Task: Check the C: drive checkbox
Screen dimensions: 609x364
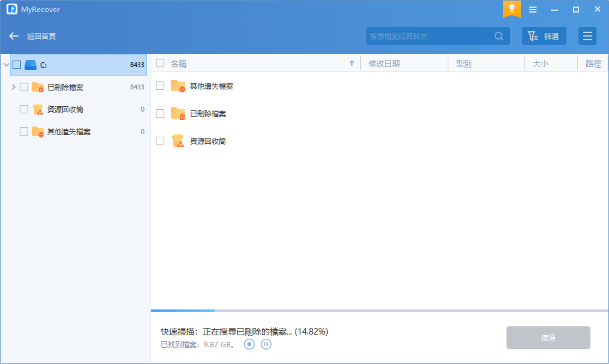Action: pos(17,65)
